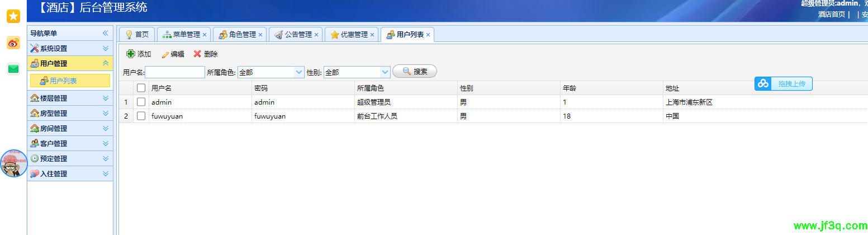Screen dimensions: 868x235
Task: Sort by the 年龄 column header
Action: (611, 88)
